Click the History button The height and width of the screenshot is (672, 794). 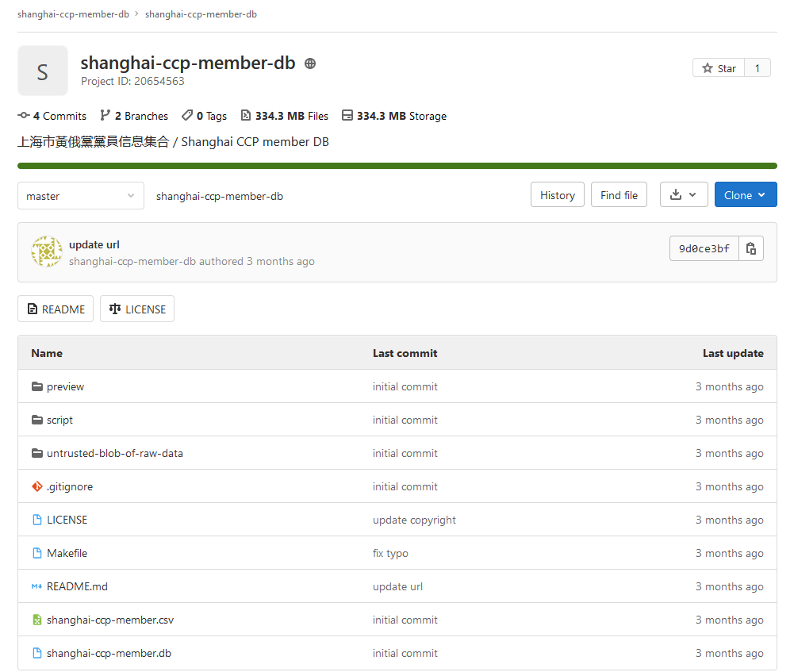(558, 194)
